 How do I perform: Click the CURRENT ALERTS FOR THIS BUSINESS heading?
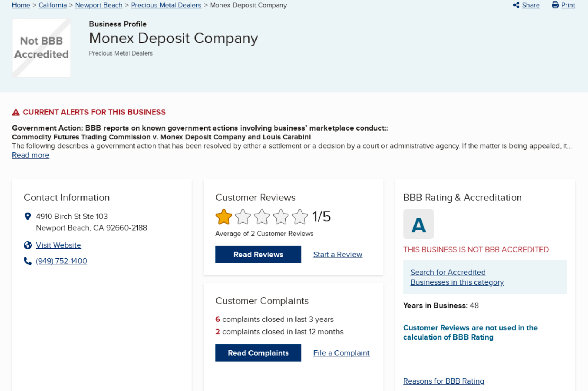pyautogui.click(x=94, y=112)
